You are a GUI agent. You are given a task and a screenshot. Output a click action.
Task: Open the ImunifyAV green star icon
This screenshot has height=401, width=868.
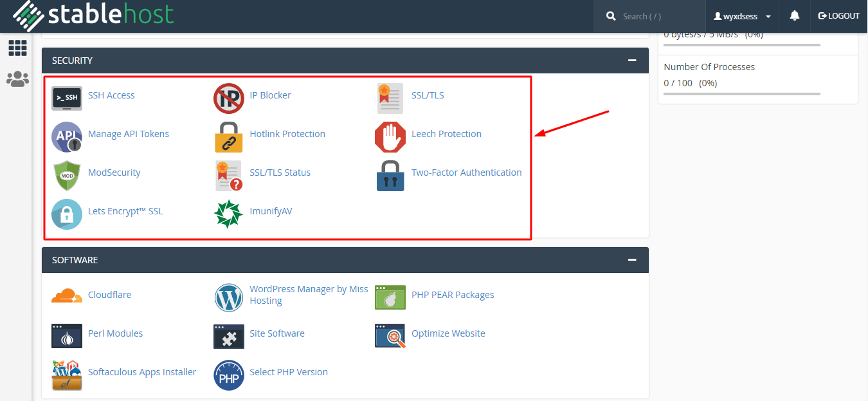228,214
